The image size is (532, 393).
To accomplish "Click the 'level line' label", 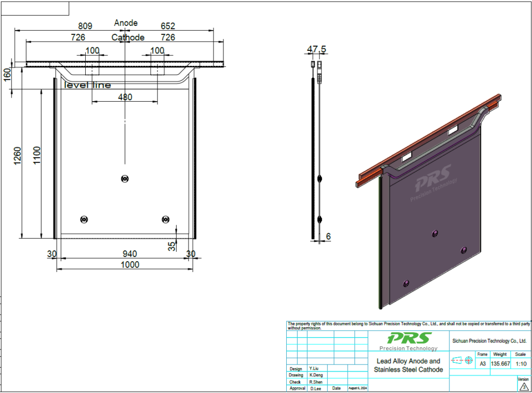I will coord(87,85).
